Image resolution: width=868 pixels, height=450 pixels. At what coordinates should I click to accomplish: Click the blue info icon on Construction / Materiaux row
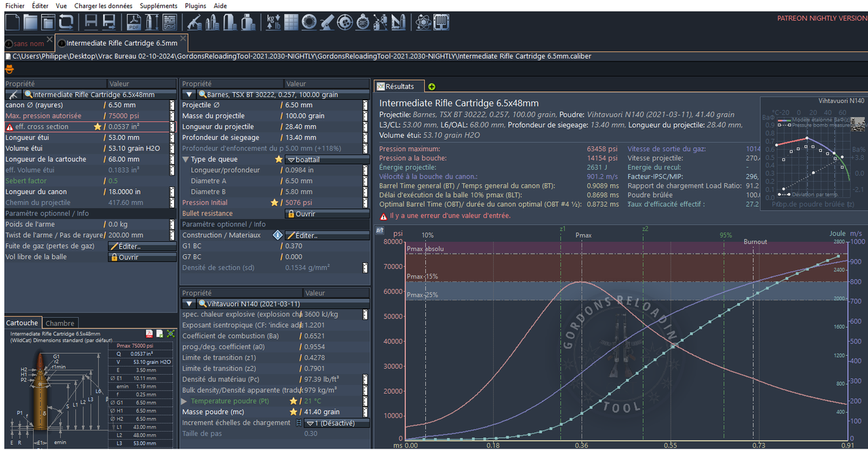(x=277, y=235)
